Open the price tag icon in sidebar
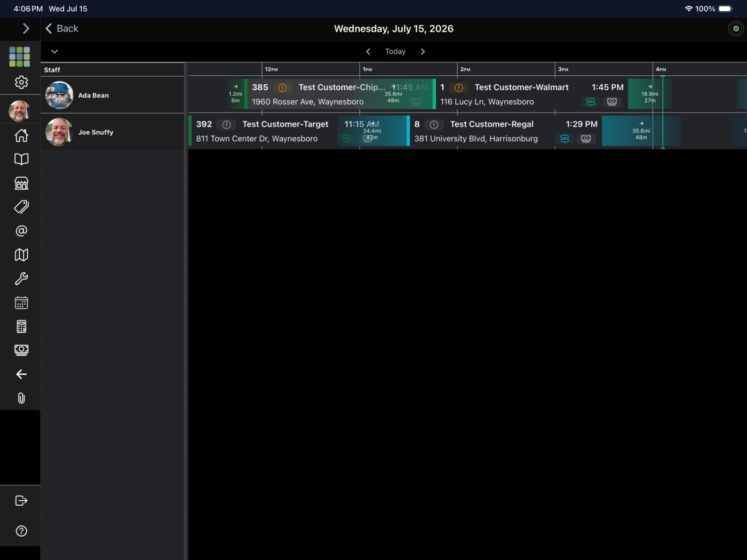747x560 pixels. [21, 207]
